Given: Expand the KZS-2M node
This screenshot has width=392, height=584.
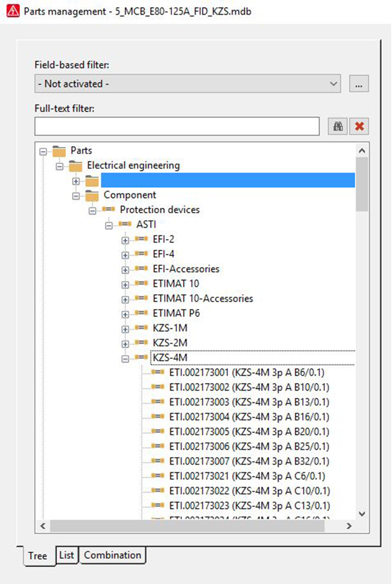Looking at the screenshot, I should pyautogui.click(x=125, y=344).
